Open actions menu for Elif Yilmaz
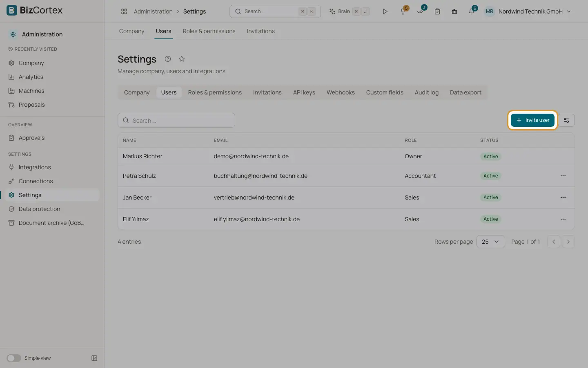 click(x=563, y=219)
